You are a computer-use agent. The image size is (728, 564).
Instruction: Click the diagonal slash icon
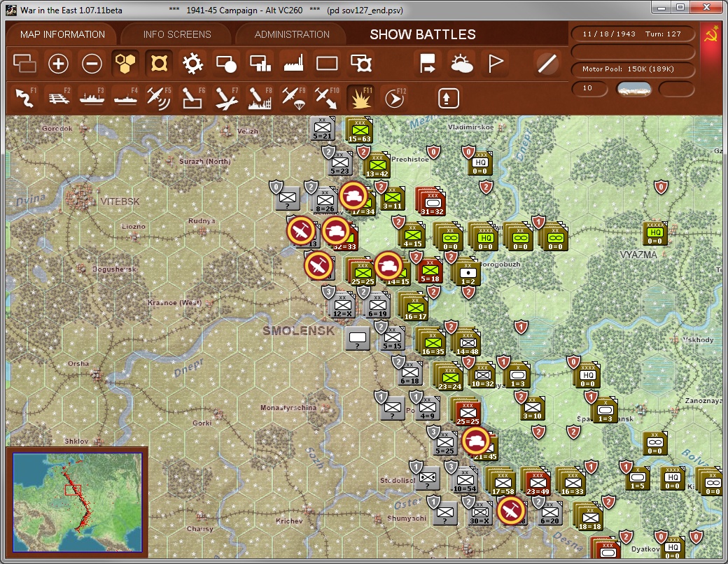click(547, 64)
